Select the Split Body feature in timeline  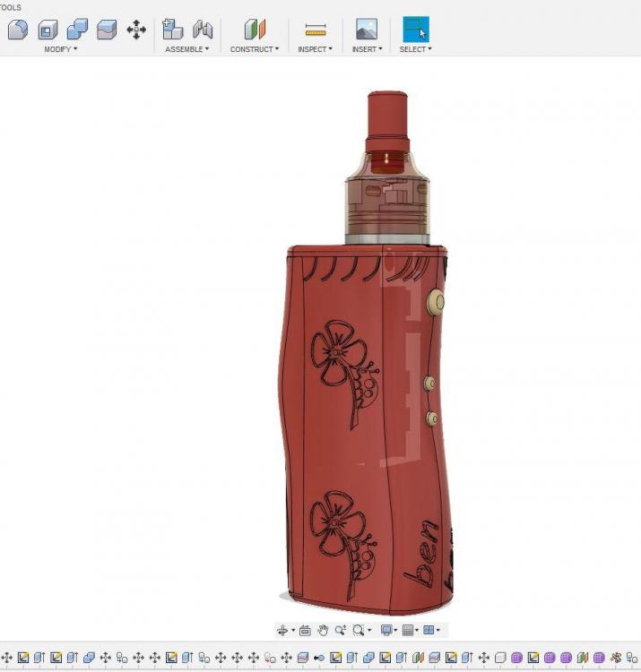click(303, 658)
